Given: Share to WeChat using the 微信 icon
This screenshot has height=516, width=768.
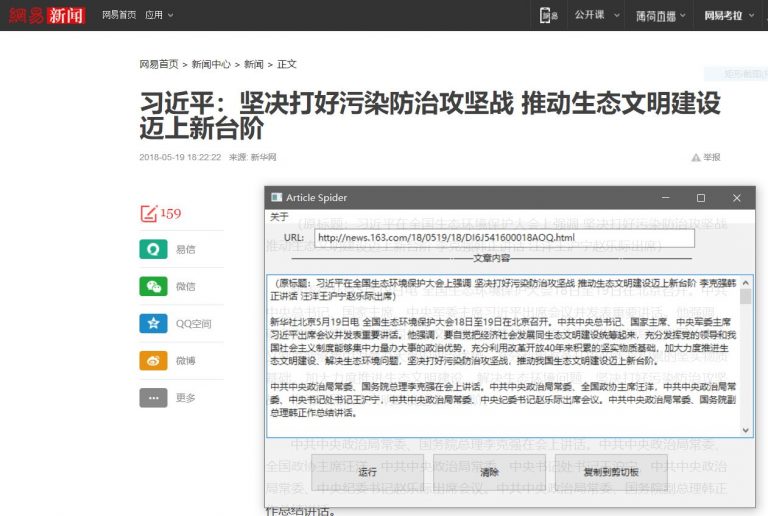Looking at the screenshot, I should pyautogui.click(x=153, y=286).
